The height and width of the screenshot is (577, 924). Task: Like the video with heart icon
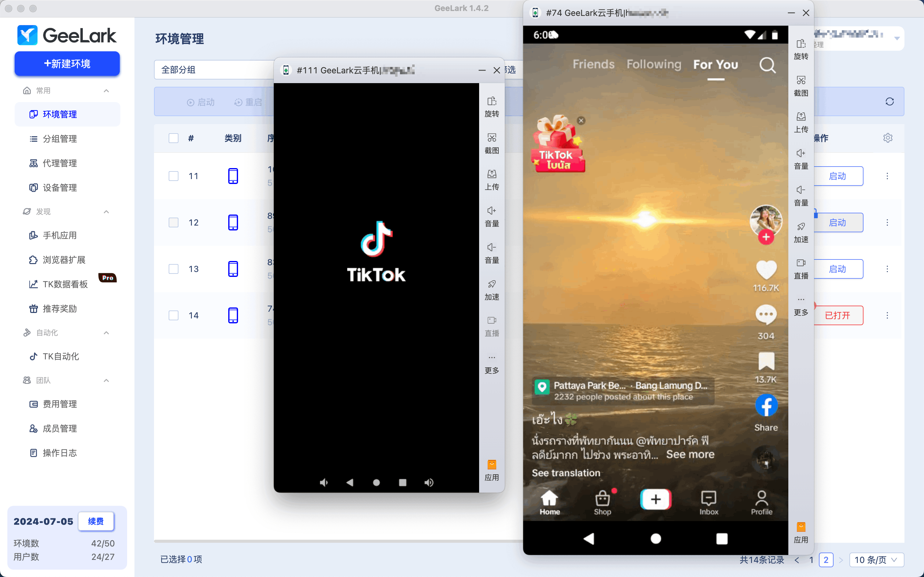766,270
